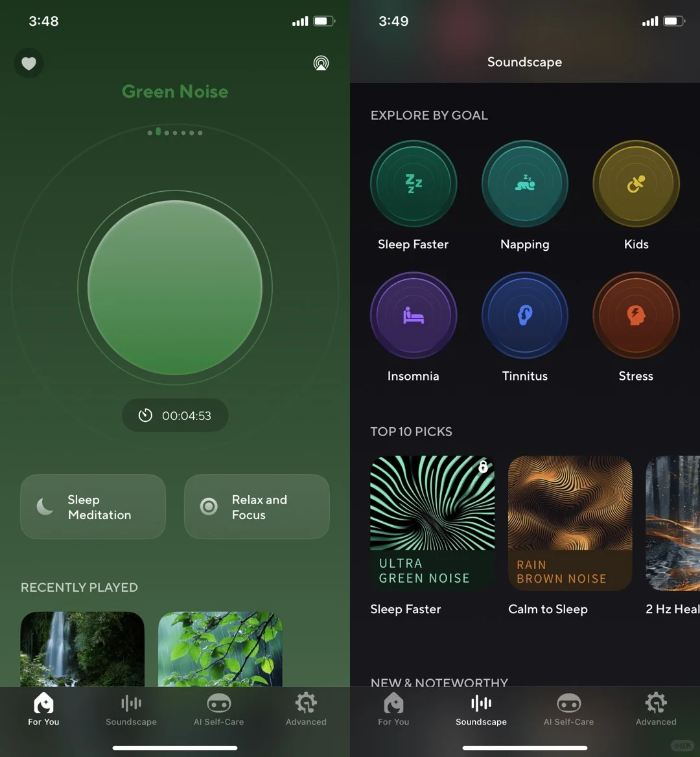Tap the EXPLORE BY GOAL heading
The width and height of the screenshot is (700, 757).
[429, 115]
